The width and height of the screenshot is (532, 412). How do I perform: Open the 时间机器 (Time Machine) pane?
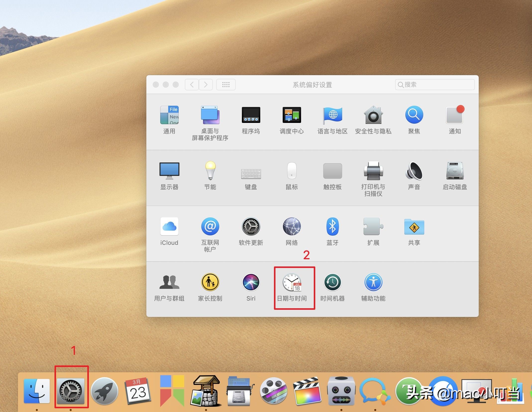(x=332, y=282)
